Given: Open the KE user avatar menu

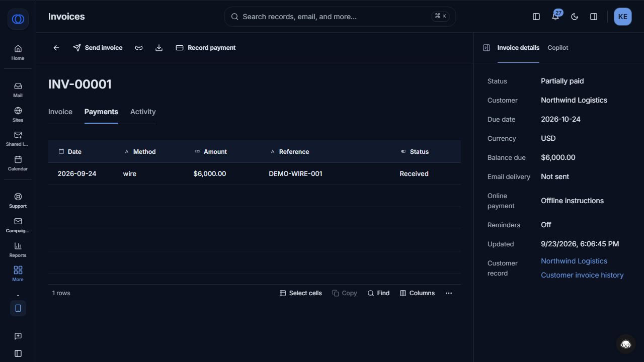Looking at the screenshot, I should 623,17.
